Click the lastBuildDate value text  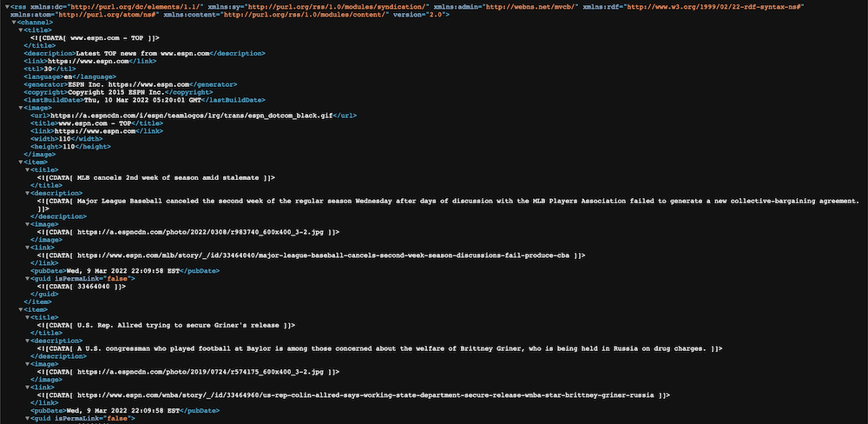(x=142, y=100)
